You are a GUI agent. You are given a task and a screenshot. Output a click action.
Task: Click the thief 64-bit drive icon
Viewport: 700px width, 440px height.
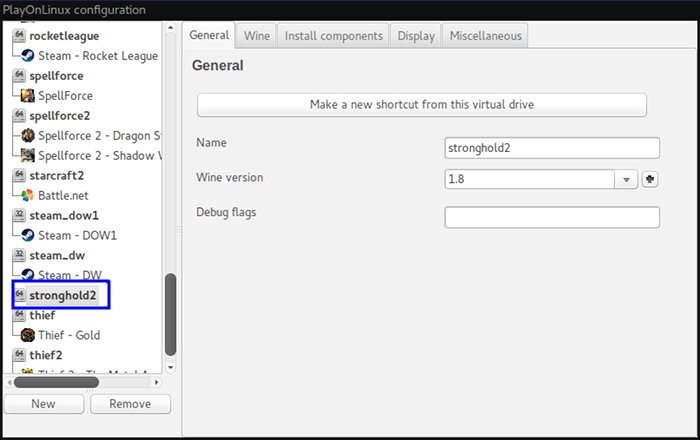pos(19,315)
